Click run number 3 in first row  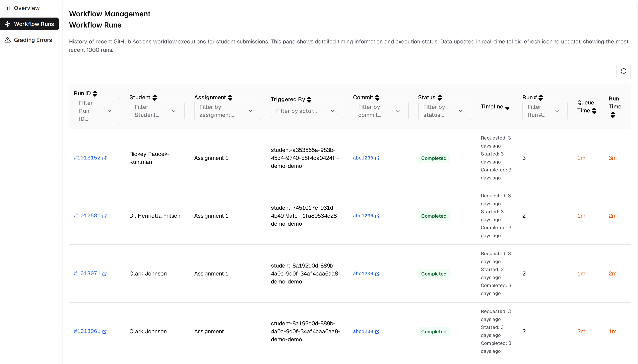click(x=524, y=158)
